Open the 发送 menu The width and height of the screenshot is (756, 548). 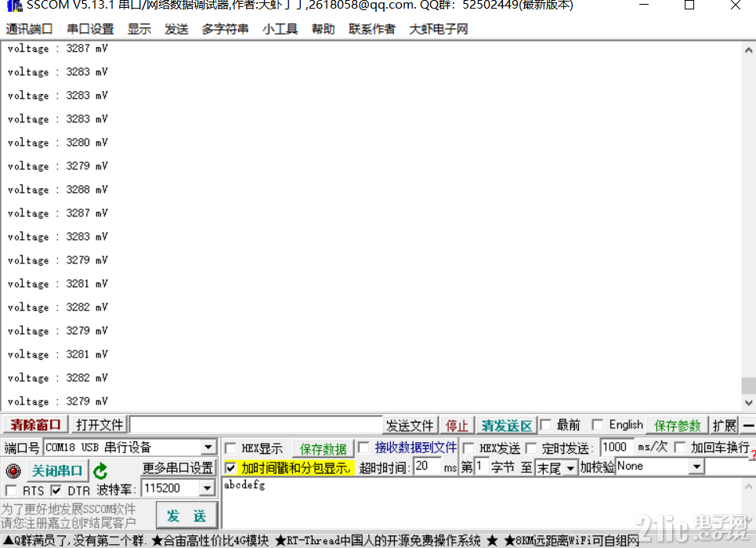click(176, 29)
